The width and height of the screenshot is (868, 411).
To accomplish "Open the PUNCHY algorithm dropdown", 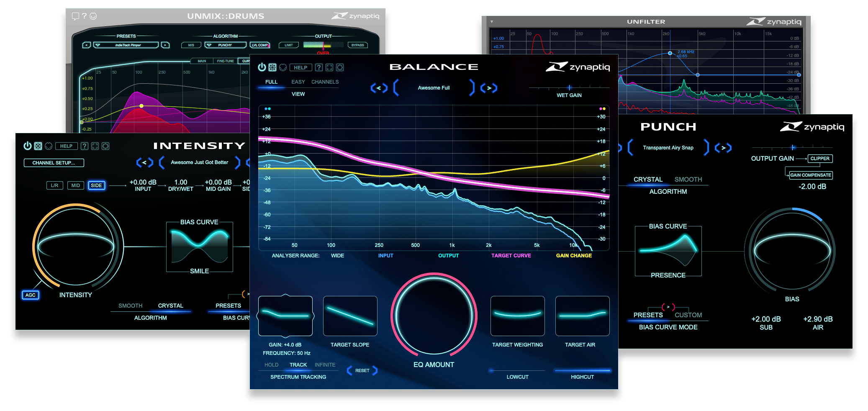I will click(225, 45).
